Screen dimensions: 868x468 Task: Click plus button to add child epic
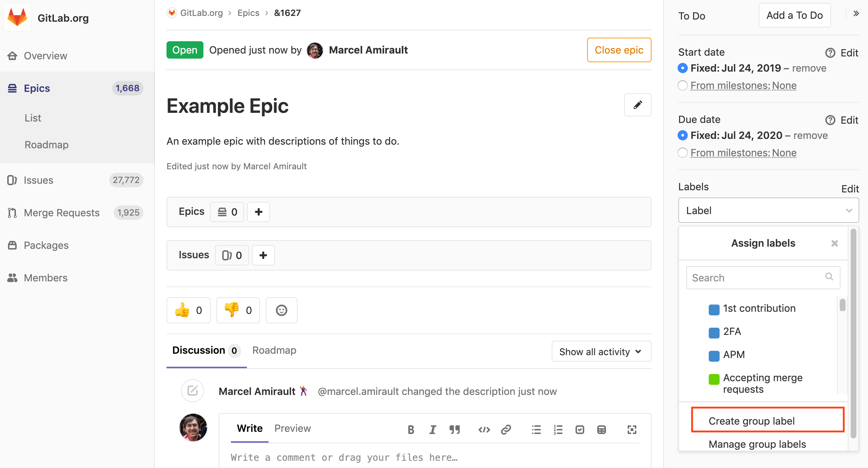(x=258, y=212)
